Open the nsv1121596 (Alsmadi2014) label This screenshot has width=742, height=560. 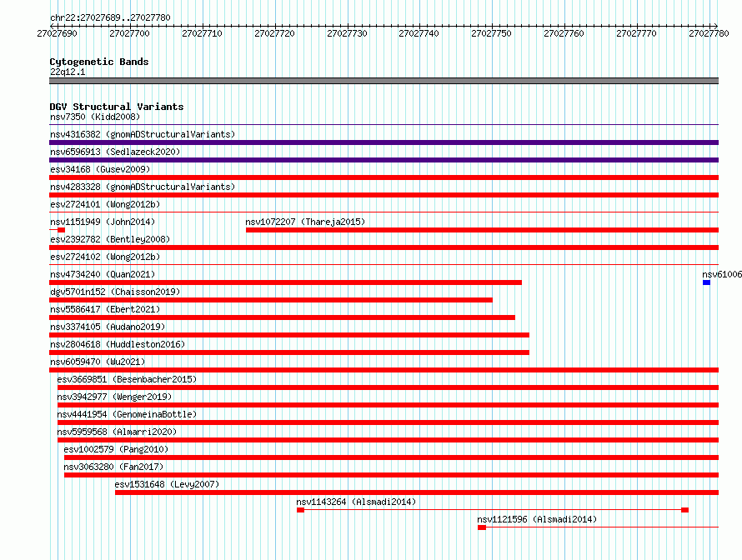[x=537, y=519]
